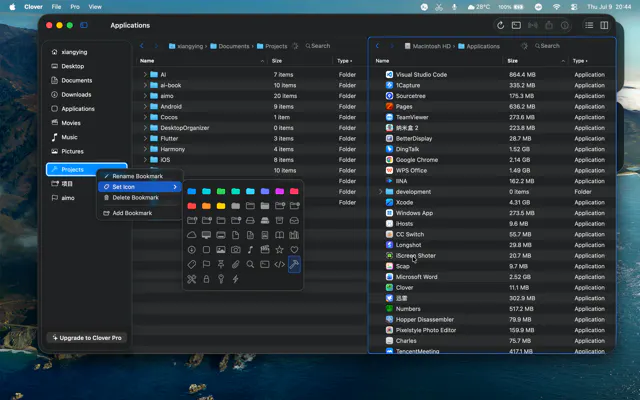
Task: Choose the padlock icon
Action: pos(206,279)
